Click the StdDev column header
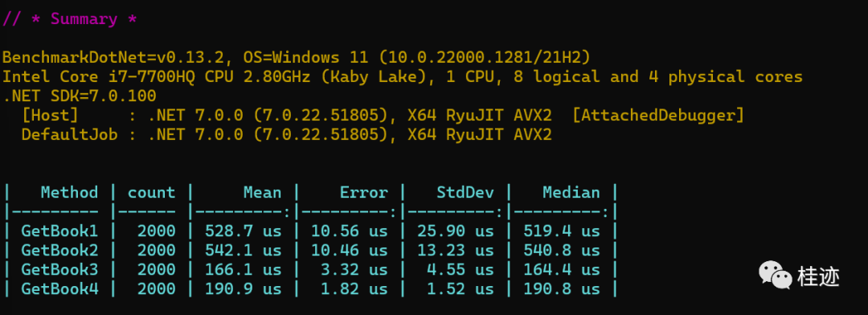 [465, 193]
